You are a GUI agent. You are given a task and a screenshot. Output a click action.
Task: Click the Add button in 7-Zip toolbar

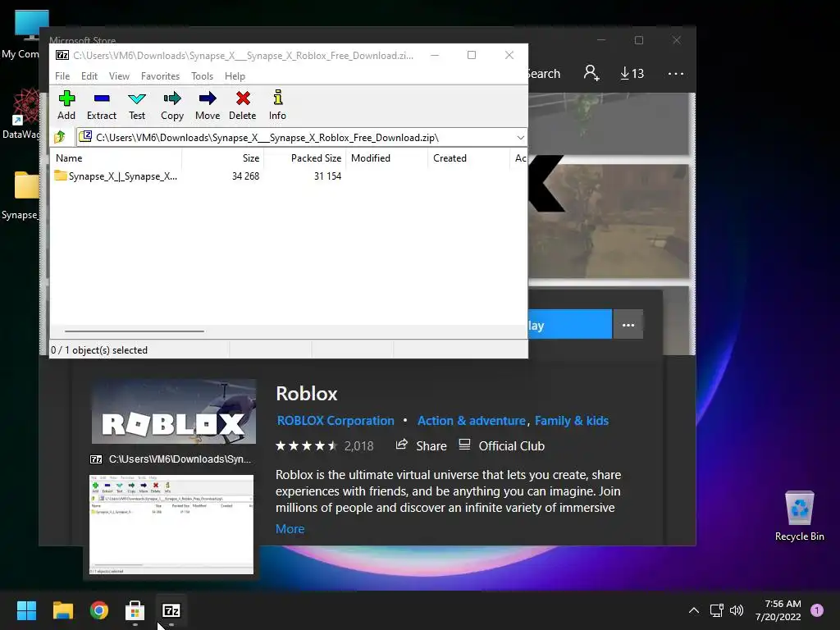point(66,105)
